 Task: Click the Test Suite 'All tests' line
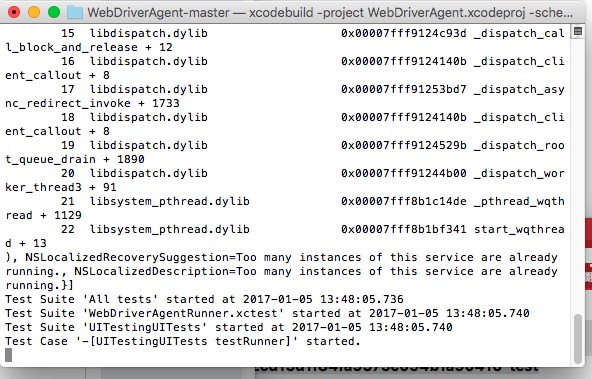tap(204, 299)
